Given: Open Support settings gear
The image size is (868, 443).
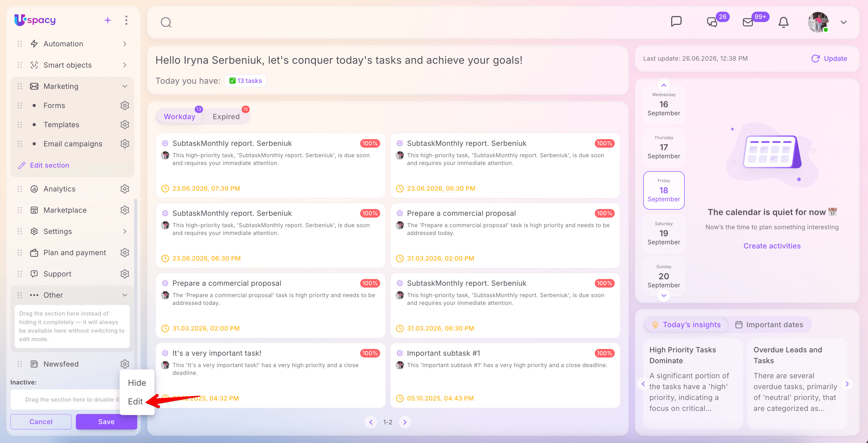Looking at the screenshot, I should point(125,274).
